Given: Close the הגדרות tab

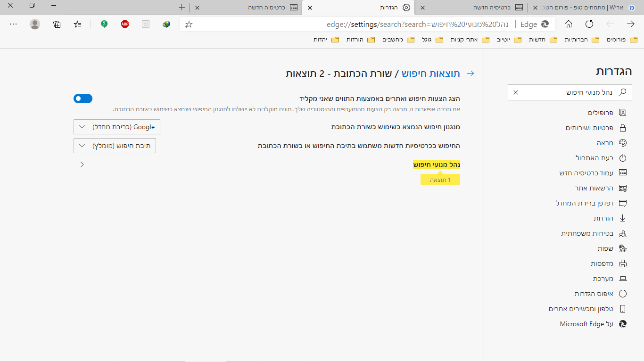Looking at the screenshot, I should (x=310, y=8).
